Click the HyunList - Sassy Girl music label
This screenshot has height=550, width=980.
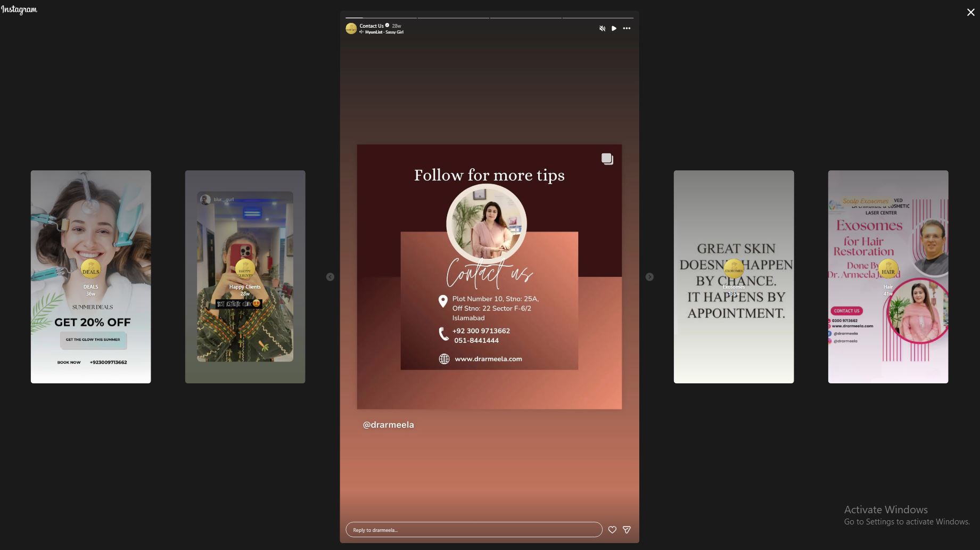[384, 32]
